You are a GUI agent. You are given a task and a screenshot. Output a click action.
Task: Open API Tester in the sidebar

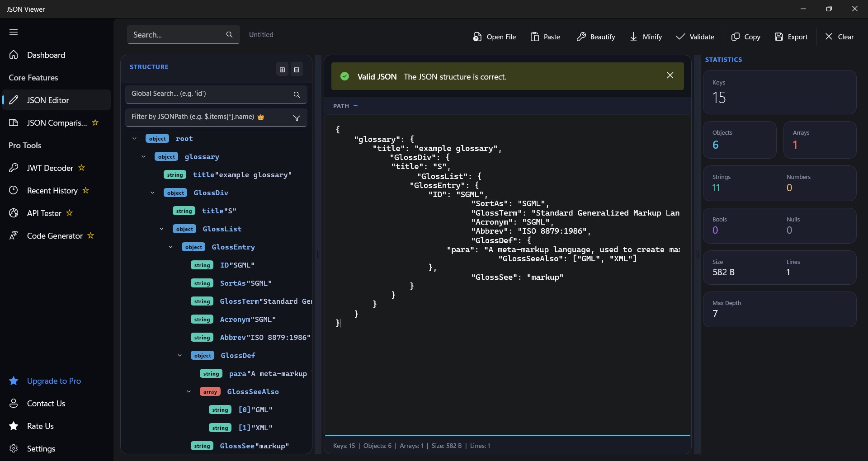[57, 213]
